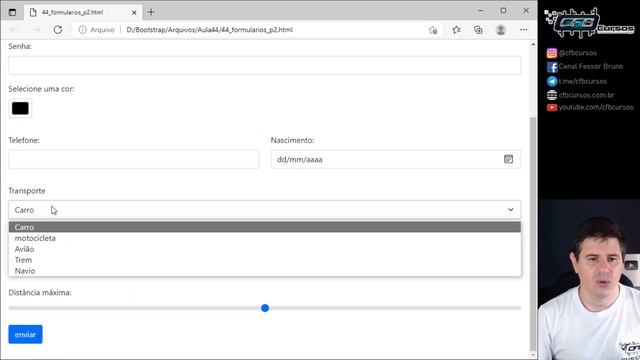Click the browser forward arrow
The height and width of the screenshot is (360, 640).
click(36, 30)
